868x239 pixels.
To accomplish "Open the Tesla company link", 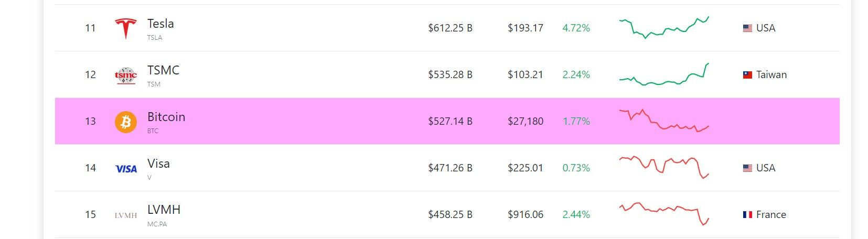I will pyautogui.click(x=160, y=24).
